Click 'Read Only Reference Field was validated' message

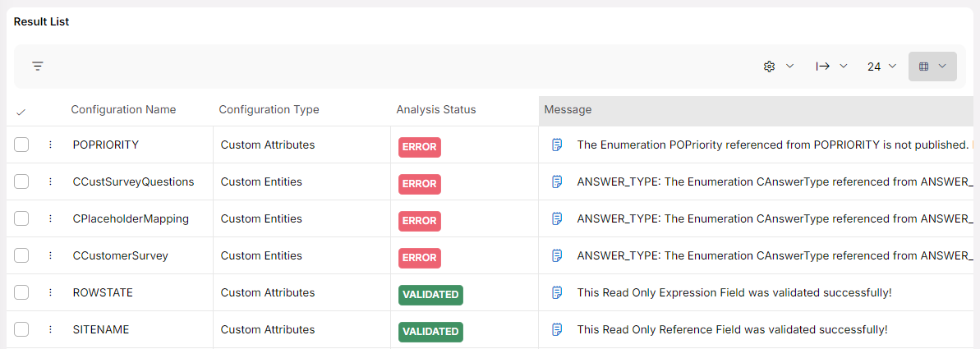pos(732,329)
